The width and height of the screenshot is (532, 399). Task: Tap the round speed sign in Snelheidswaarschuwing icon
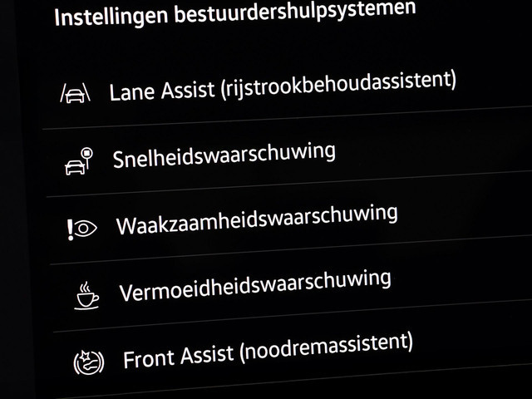click(x=87, y=154)
